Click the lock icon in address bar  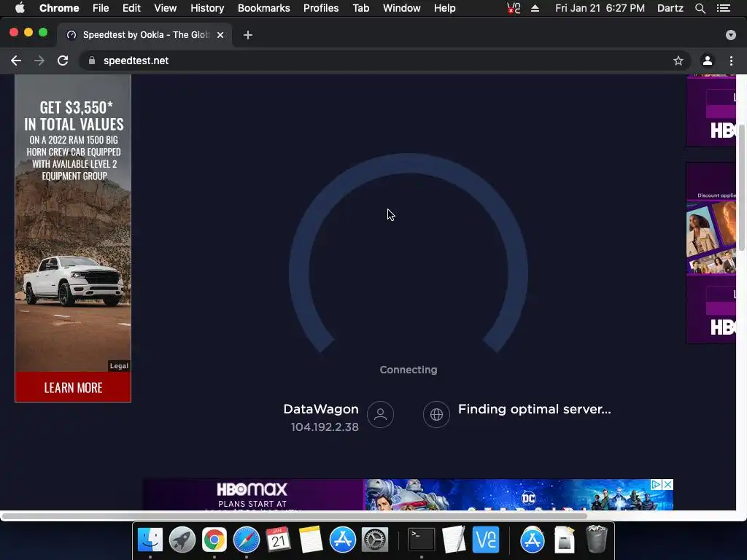point(92,61)
